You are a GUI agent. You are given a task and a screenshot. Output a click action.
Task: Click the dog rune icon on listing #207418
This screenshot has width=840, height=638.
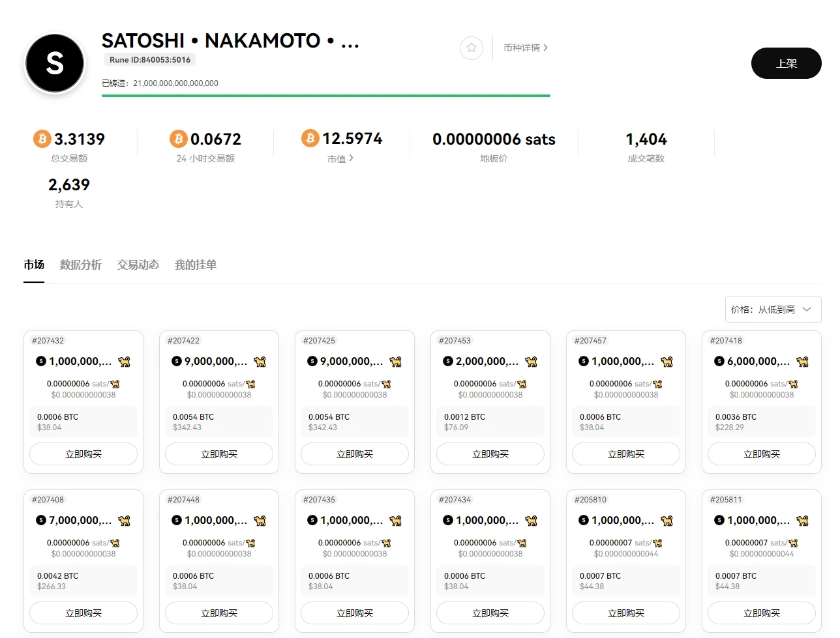coord(802,362)
